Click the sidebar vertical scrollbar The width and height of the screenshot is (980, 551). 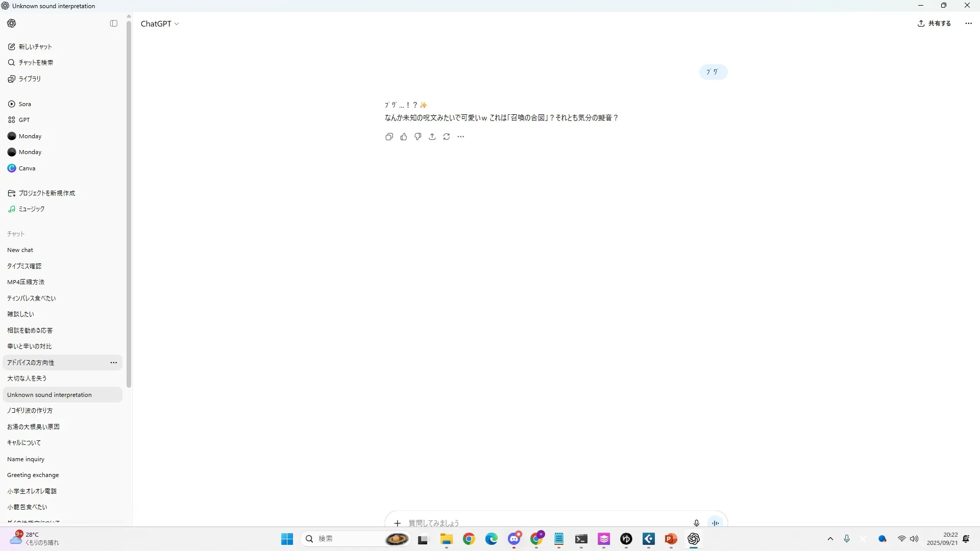coord(129,204)
